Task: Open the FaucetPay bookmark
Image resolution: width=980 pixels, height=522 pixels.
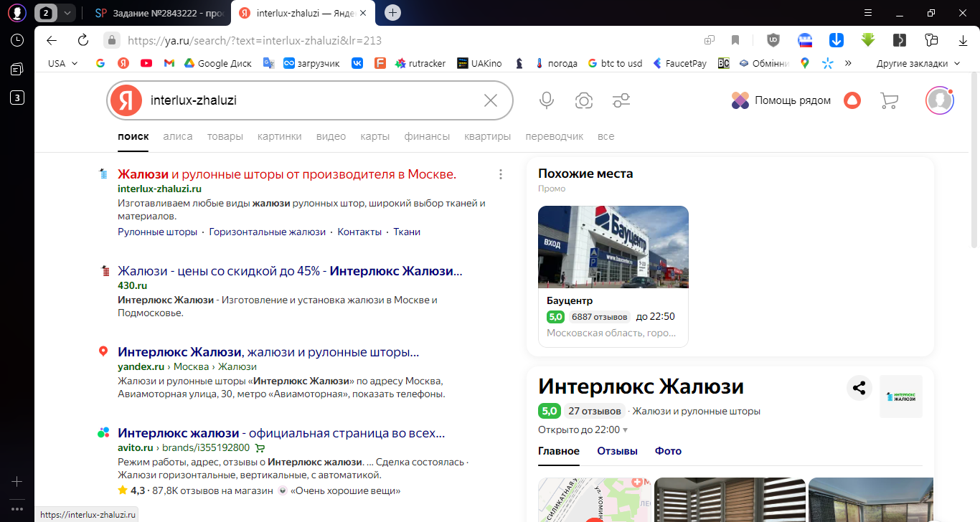Action: [679, 63]
